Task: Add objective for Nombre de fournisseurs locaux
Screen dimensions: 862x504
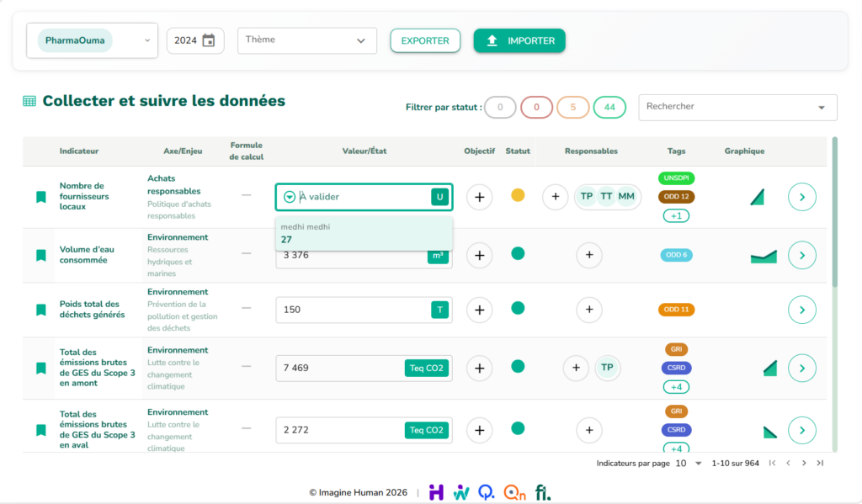Action: pyautogui.click(x=479, y=197)
